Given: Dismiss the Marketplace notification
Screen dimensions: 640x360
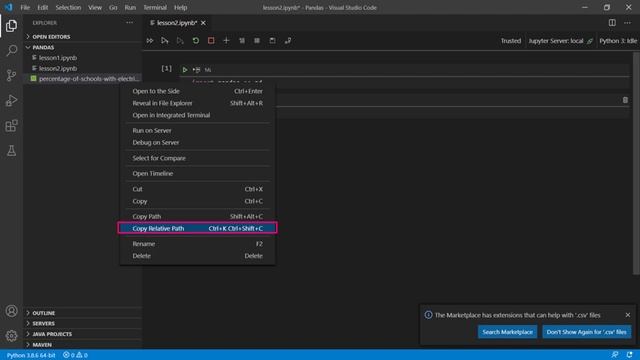Looking at the screenshot, I should click(628, 315).
